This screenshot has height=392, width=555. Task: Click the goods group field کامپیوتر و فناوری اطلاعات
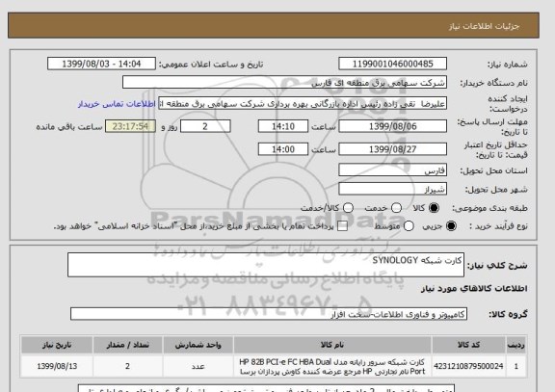[x=269, y=314]
